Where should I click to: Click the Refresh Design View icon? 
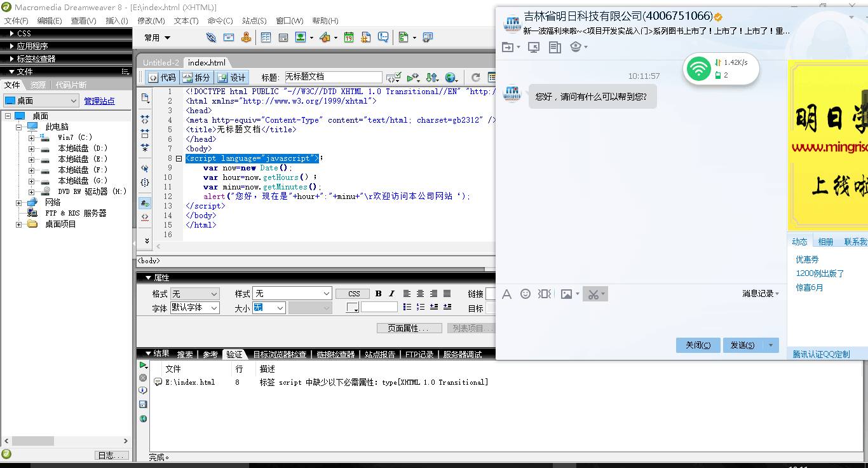(475, 78)
